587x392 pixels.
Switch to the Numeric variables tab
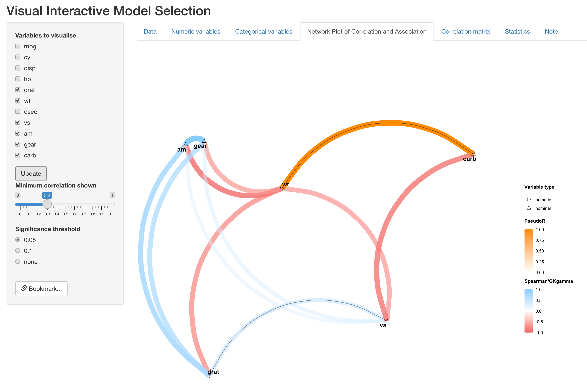(196, 31)
